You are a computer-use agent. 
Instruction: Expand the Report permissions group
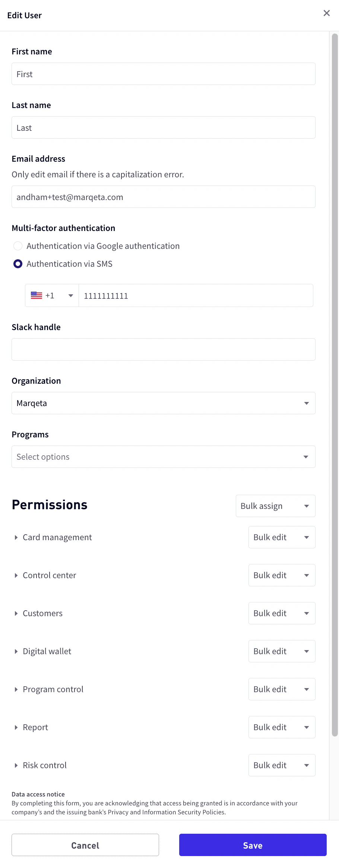pyautogui.click(x=16, y=727)
